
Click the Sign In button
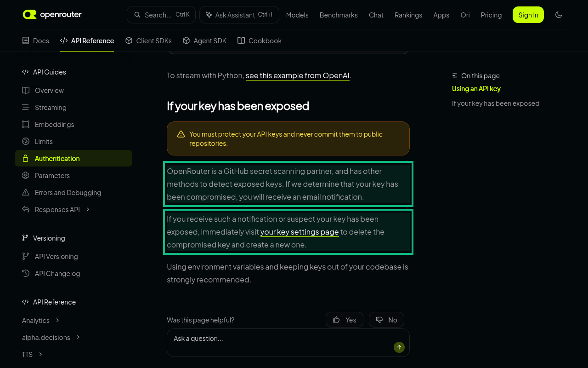click(528, 15)
